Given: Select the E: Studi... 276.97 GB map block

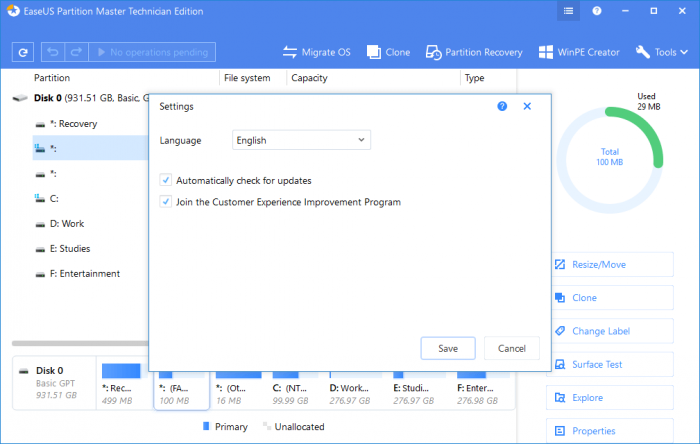Looking at the screenshot, I should (419, 389).
